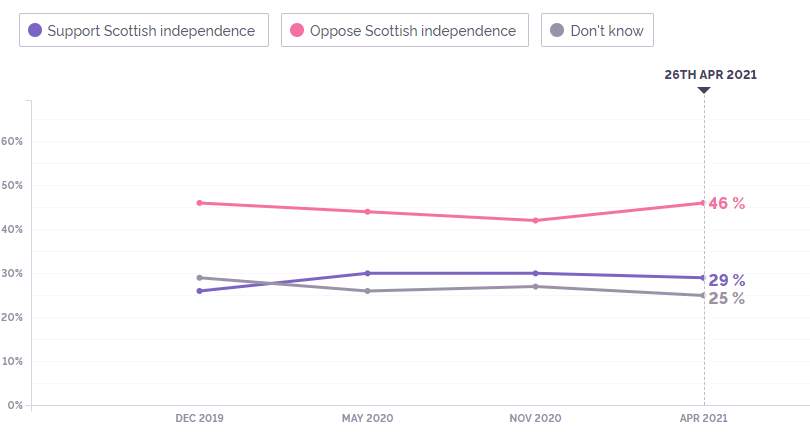Click the grey Don't know point at Dec 2019

tap(199, 278)
